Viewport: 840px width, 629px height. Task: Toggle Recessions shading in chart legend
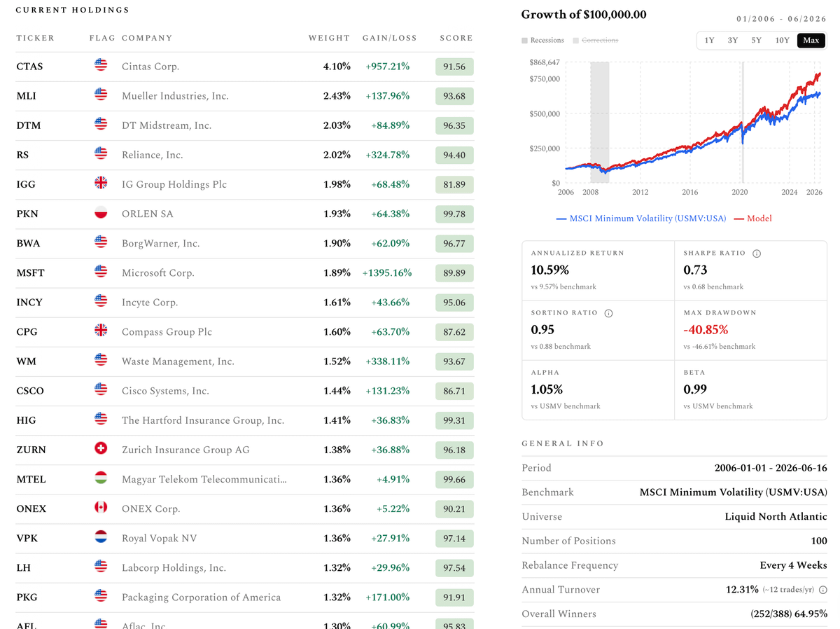click(x=542, y=41)
